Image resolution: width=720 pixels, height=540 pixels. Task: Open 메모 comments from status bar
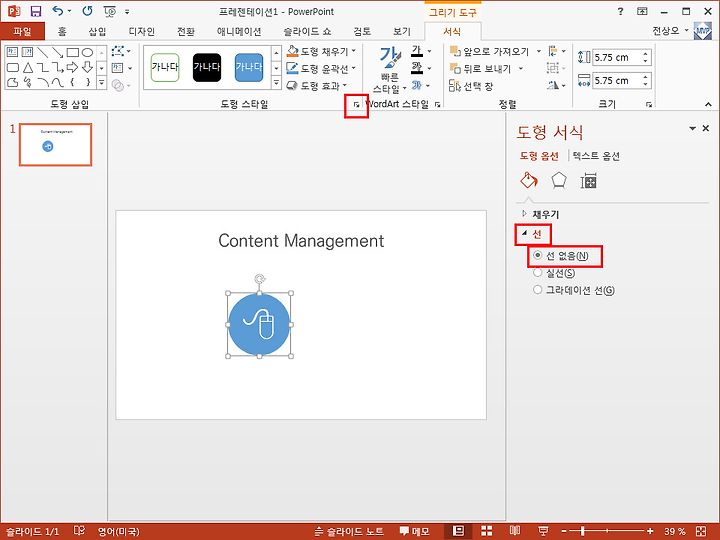click(x=414, y=531)
